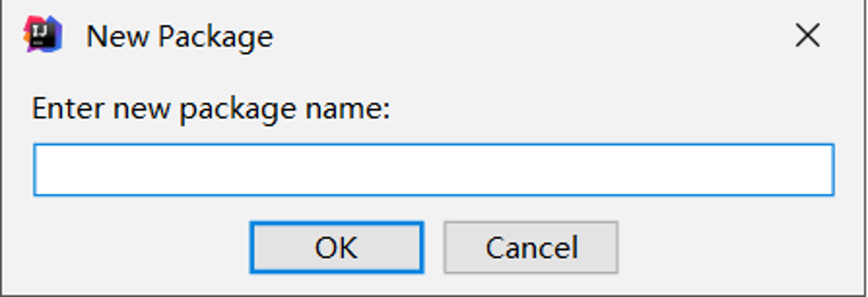The image size is (868, 297).
Task: Click the IntelliJ IDEA logo icon
Action: pos(43,35)
